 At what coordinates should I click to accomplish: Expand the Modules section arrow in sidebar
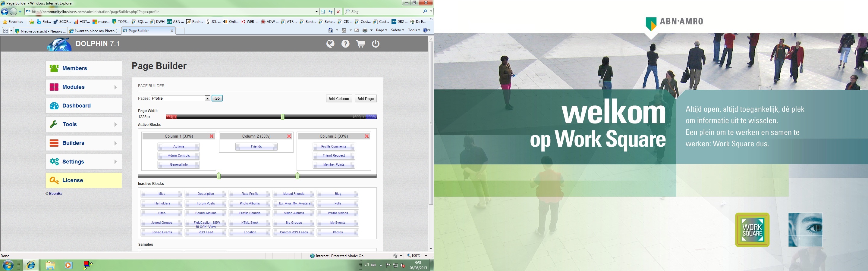[115, 87]
